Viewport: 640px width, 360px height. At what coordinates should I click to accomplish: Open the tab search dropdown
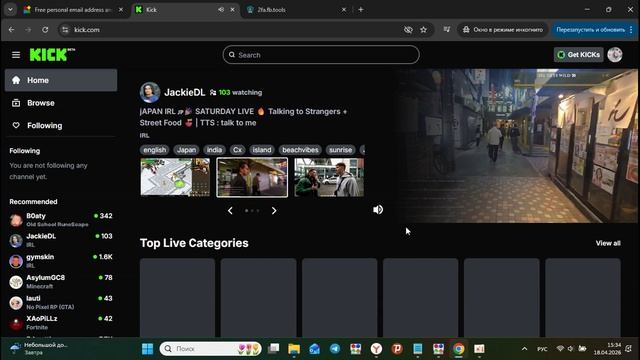pyautogui.click(x=10, y=9)
